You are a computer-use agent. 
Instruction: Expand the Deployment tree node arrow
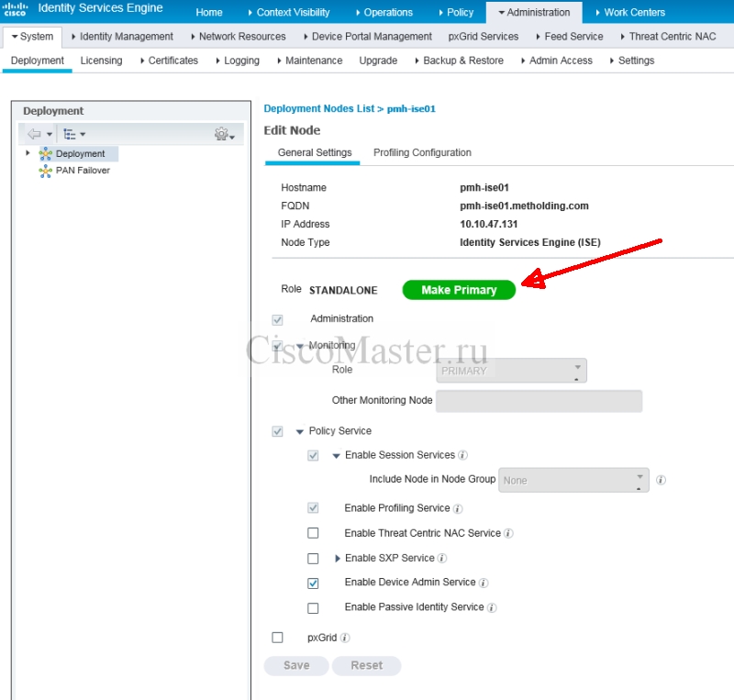(28, 153)
